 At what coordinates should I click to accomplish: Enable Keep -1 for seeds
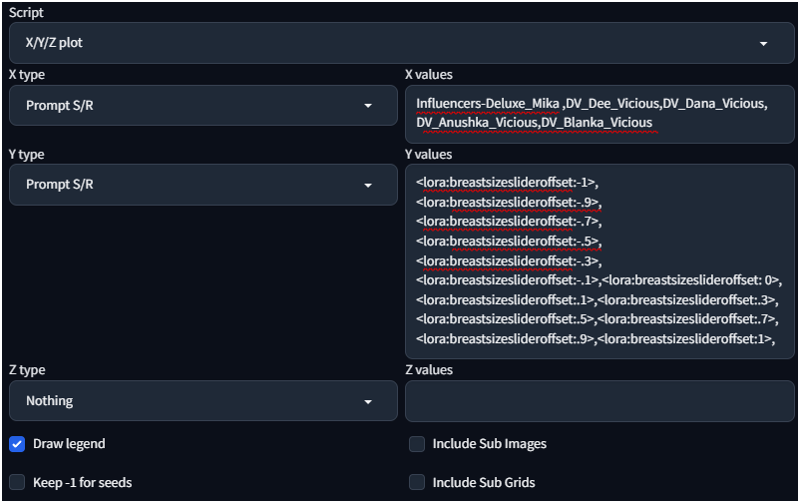[x=17, y=482]
